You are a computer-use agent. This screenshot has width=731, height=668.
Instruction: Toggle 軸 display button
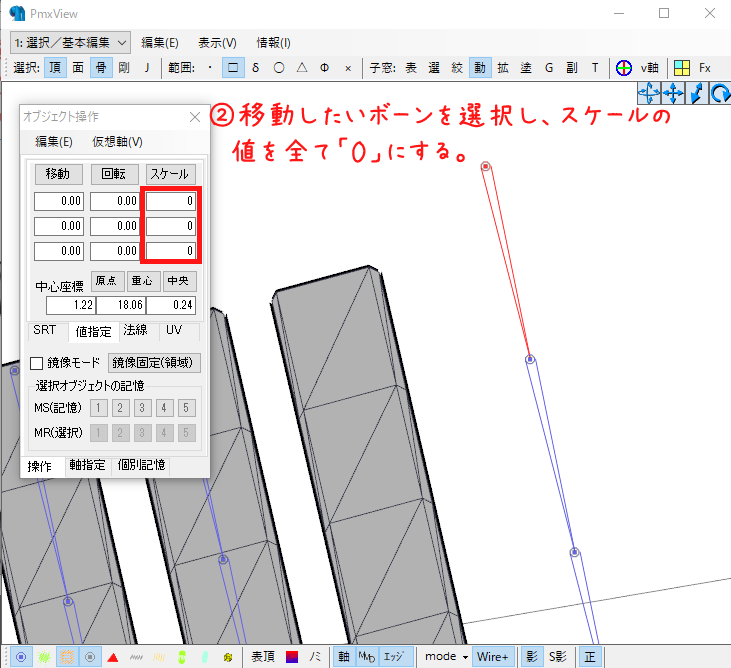(x=344, y=657)
